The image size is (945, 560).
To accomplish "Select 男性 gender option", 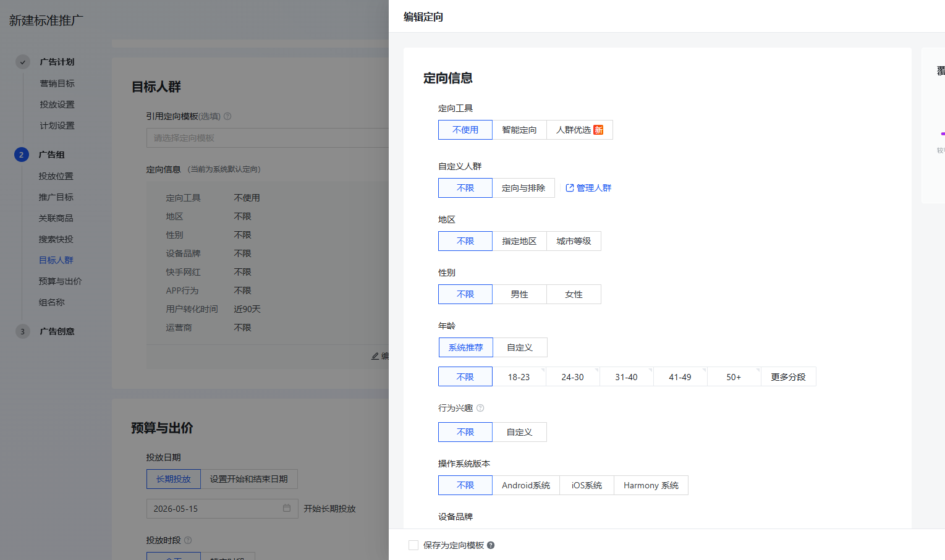I will [519, 294].
